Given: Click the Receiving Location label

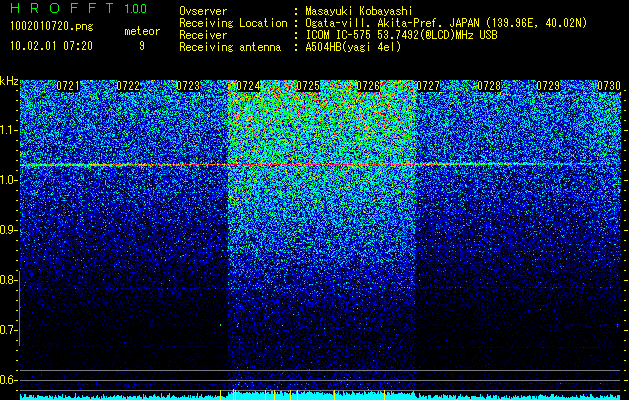Looking at the screenshot, I should [x=233, y=23].
